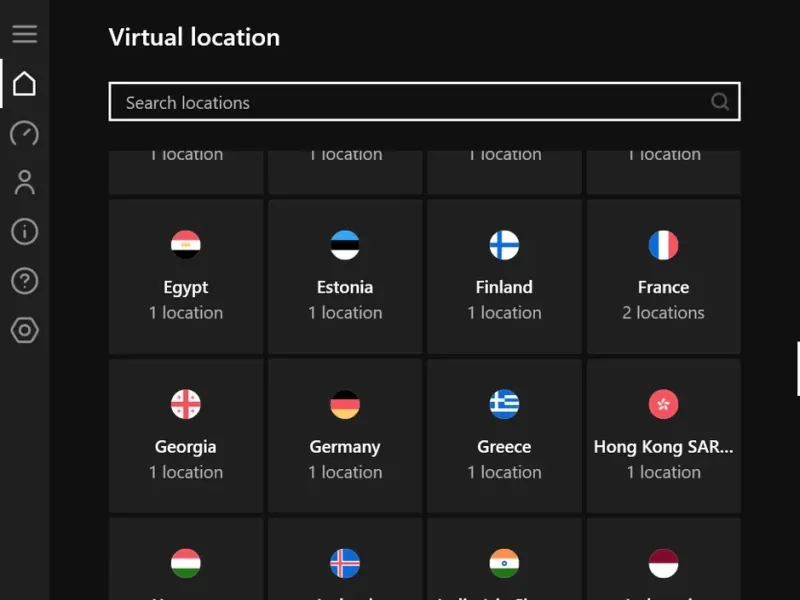This screenshot has width=800, height=600.
Task: Select the Greece location name
Action: pos(504,446)
